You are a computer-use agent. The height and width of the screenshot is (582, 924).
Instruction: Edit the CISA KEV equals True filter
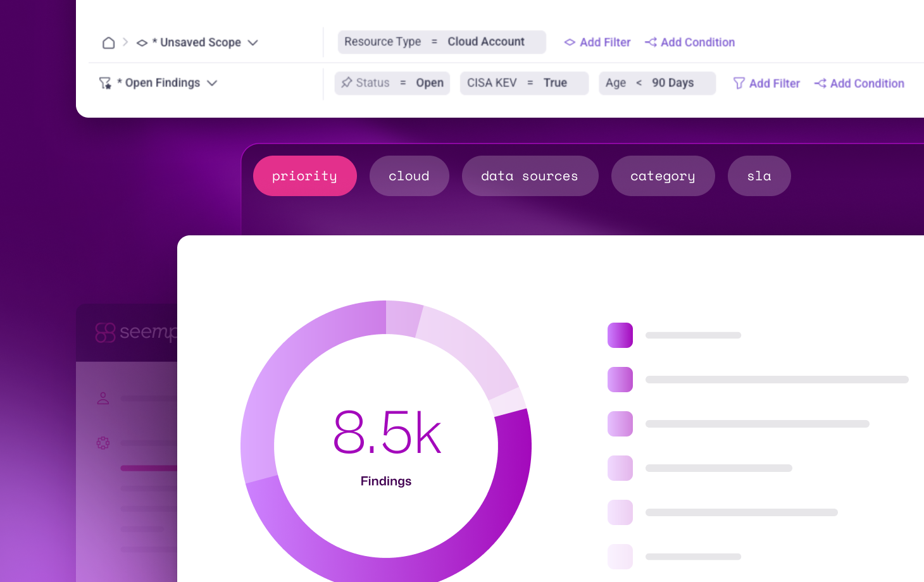[x=523, y=83]
